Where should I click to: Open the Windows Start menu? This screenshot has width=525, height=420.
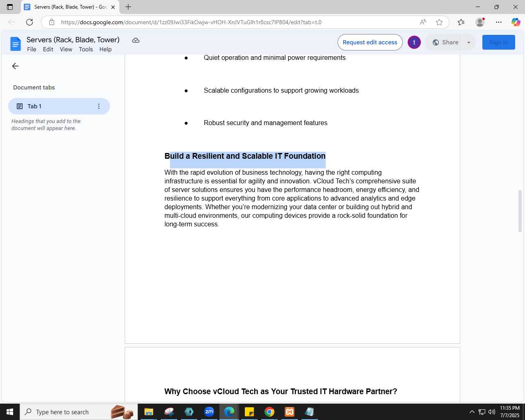click(x=10, y=412)
